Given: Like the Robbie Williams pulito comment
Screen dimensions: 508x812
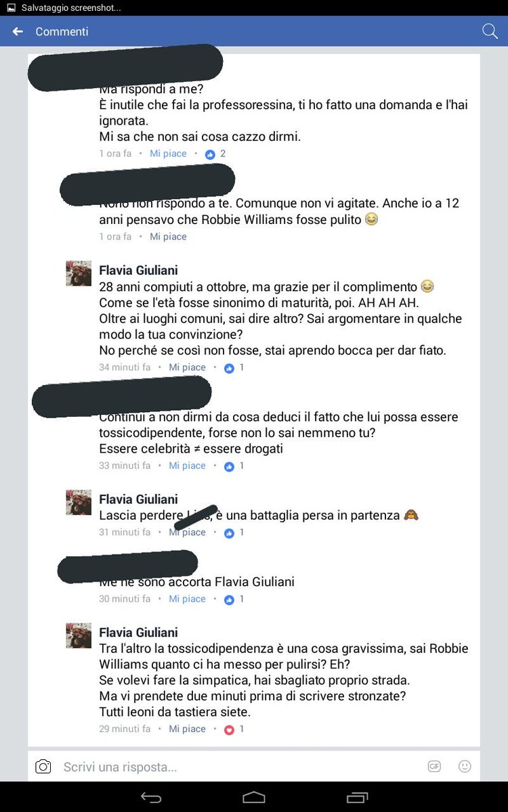Looking at the screenshot, I should [x=168, y=237].
